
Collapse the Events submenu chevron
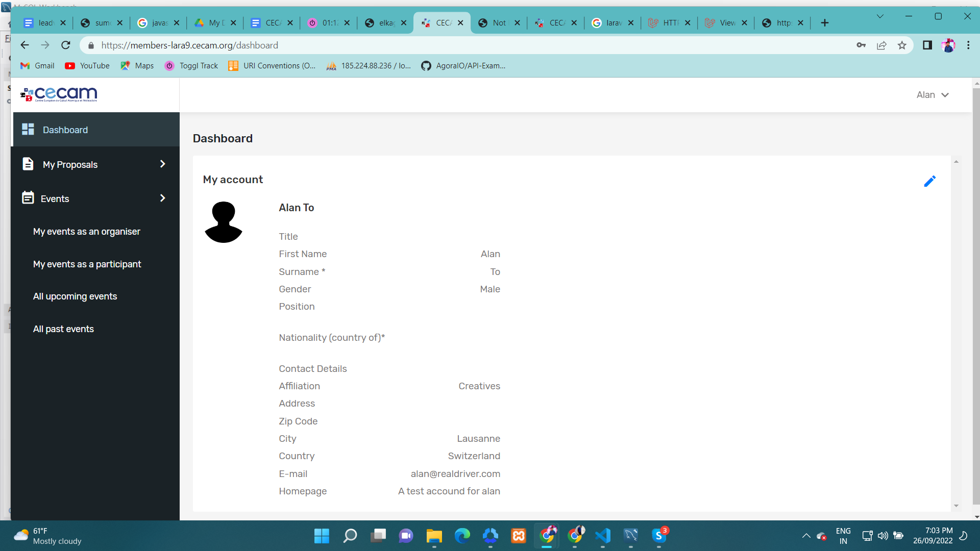(x=163, y=198)
